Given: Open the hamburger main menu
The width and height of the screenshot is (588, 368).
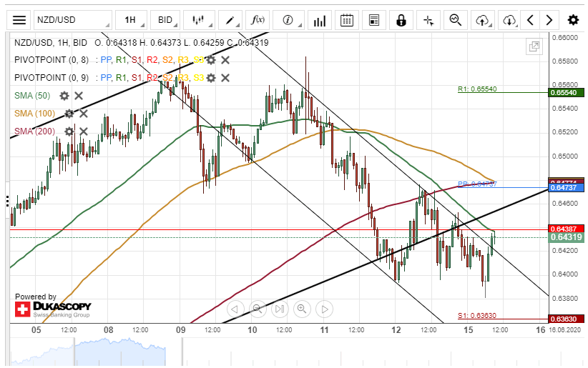Looking at the screenshot, I should [19, 20].
